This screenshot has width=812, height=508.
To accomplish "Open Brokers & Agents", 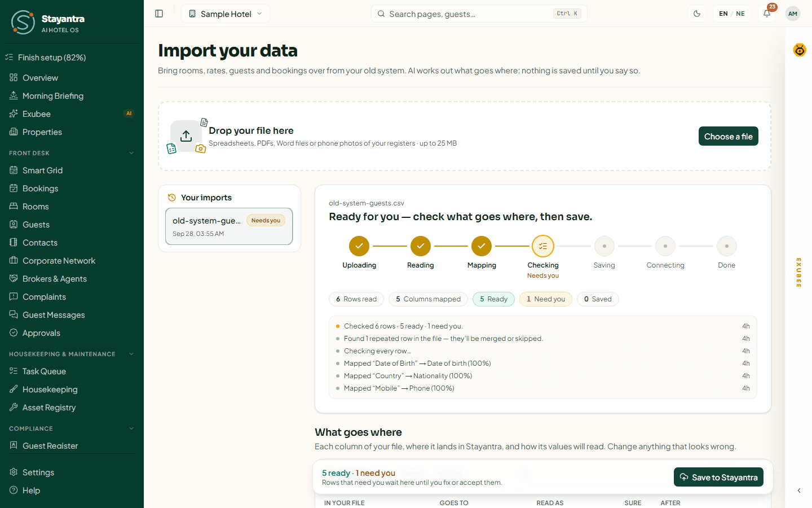I will (72, 279).
